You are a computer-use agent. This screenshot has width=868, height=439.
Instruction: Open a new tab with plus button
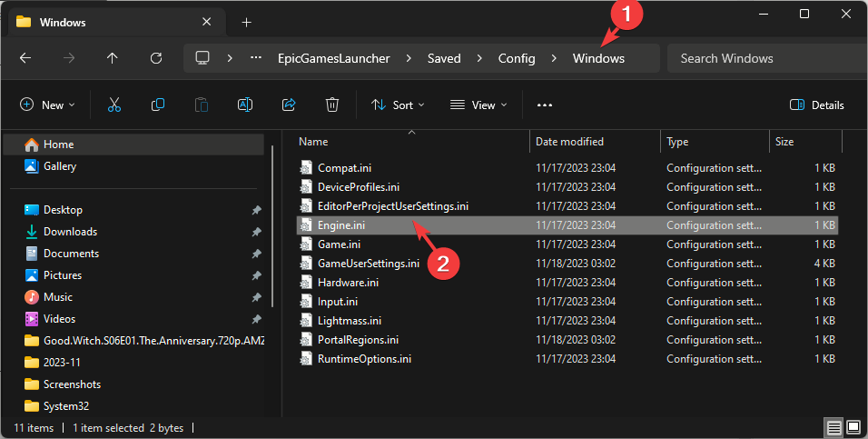click(247, 22)
